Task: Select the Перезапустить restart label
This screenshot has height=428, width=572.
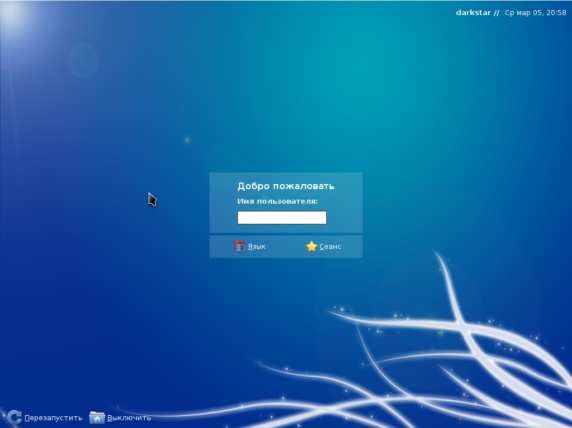Action: tap(53, 418)
